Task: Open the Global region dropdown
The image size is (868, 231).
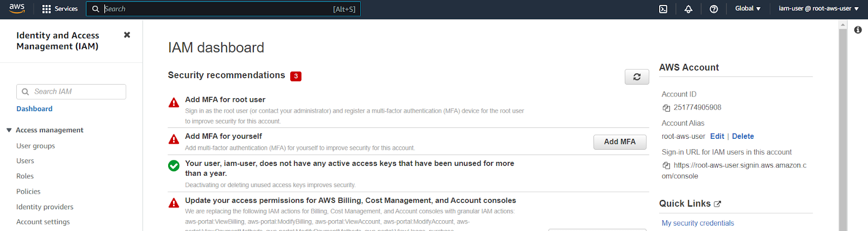Action: pyautogui.click(x=748, y=9)
